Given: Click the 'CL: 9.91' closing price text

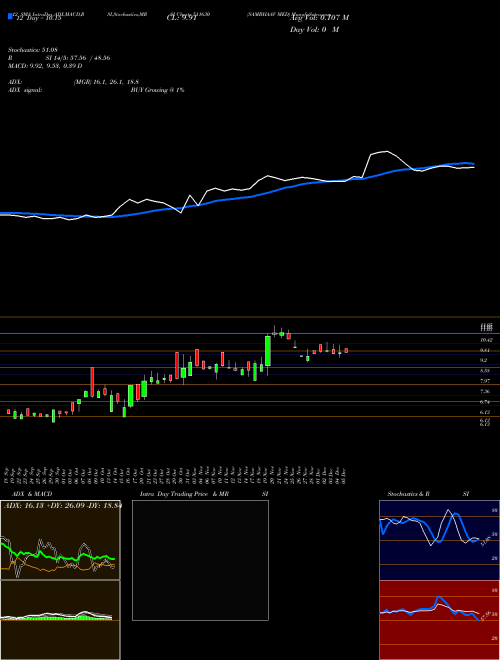Looking at the screenshot, I should (x=179, y=18).
